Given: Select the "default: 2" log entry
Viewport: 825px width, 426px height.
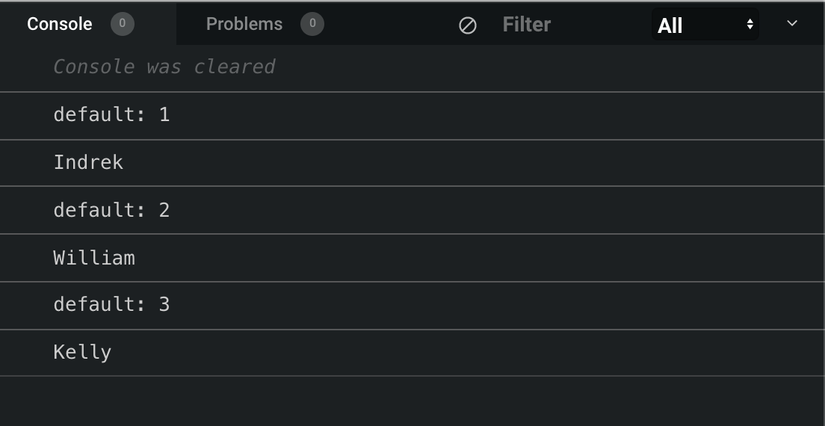Looking at the screenshot, I should point(111,210).
